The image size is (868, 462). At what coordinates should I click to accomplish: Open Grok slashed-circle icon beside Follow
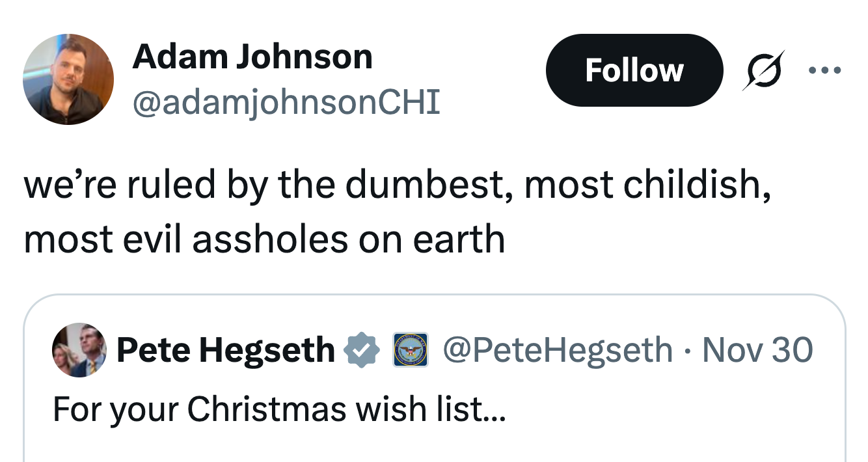[763, 70]
